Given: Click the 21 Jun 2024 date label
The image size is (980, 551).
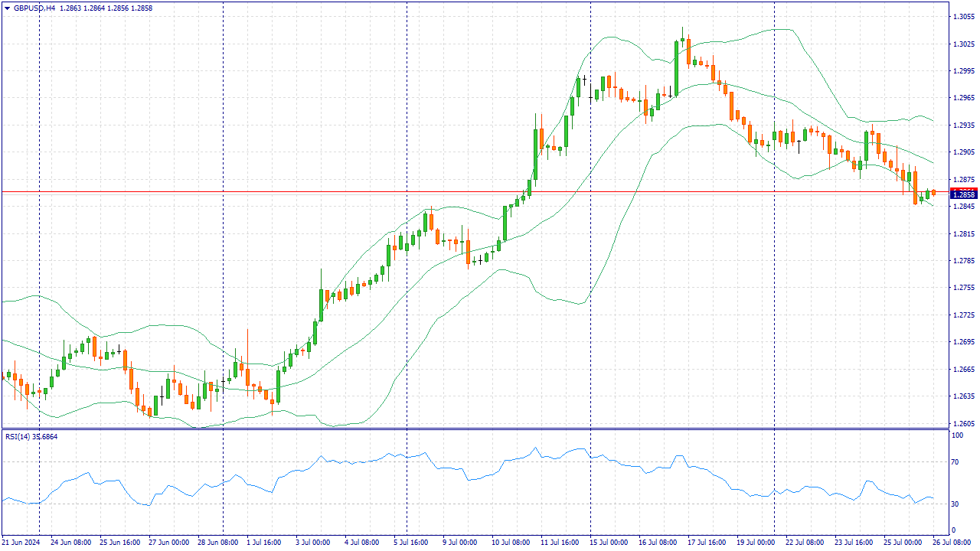Looking at the screenshot, I should pos(21,542).
